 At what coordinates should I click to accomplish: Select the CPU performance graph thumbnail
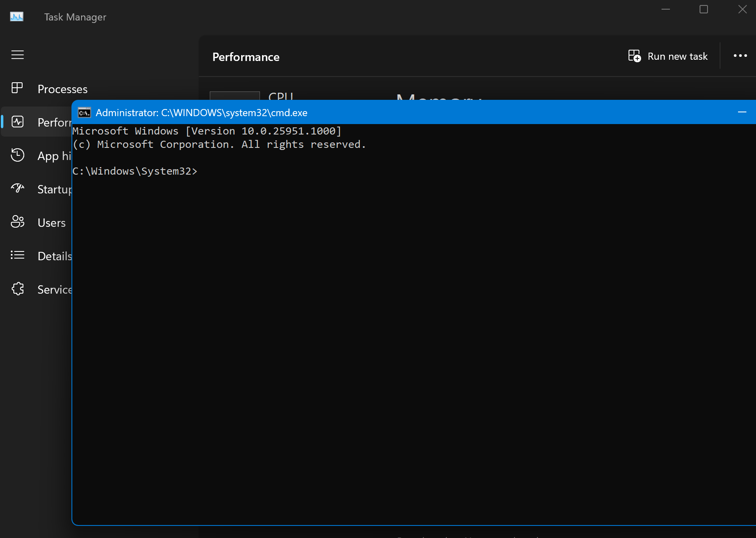pos(234,96)
